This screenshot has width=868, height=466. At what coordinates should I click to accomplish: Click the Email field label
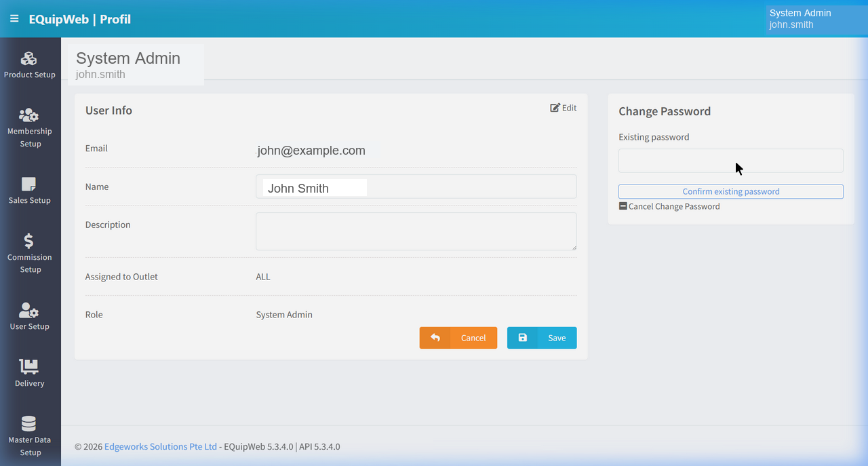tap(96, 149)
